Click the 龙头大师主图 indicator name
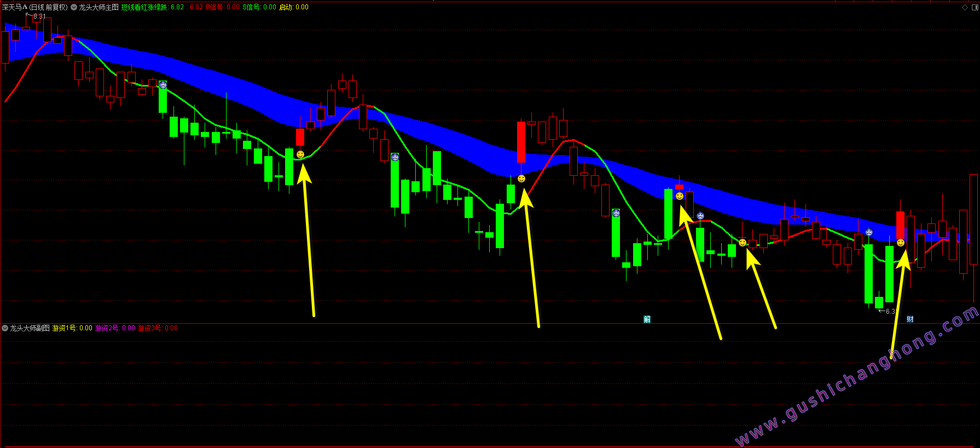 pyautogui.click(x=99, y=7)
